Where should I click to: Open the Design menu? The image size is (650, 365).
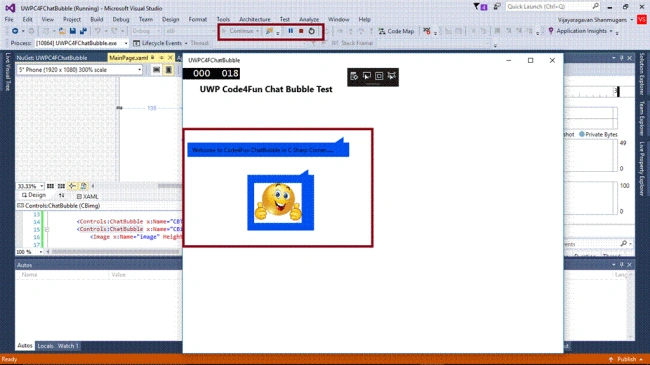(170, 19)
